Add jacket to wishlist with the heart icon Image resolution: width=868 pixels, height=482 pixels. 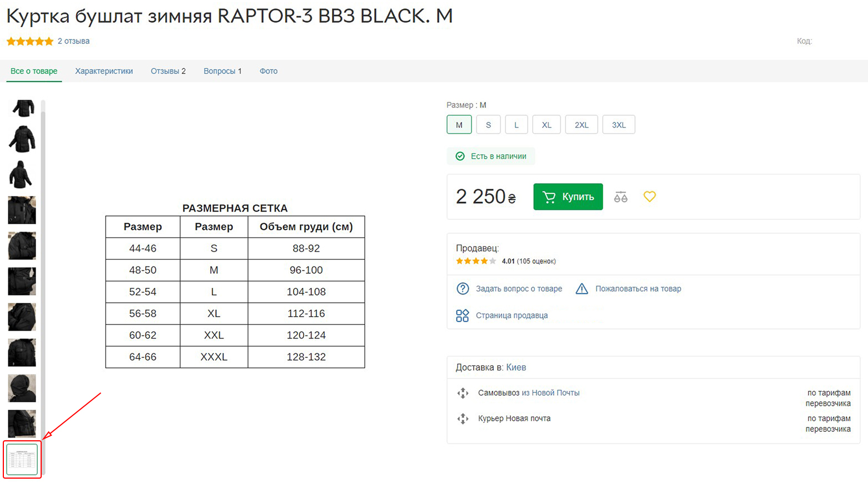coord(649,196)
